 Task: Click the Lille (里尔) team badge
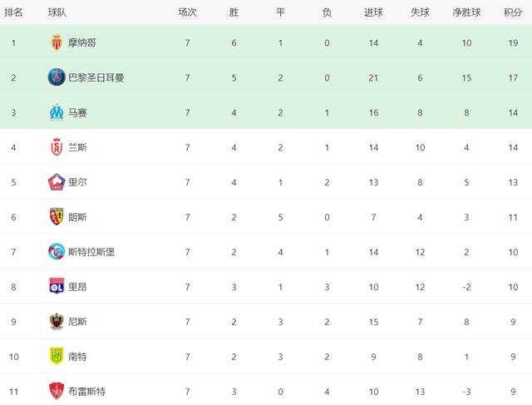point(57,182)
